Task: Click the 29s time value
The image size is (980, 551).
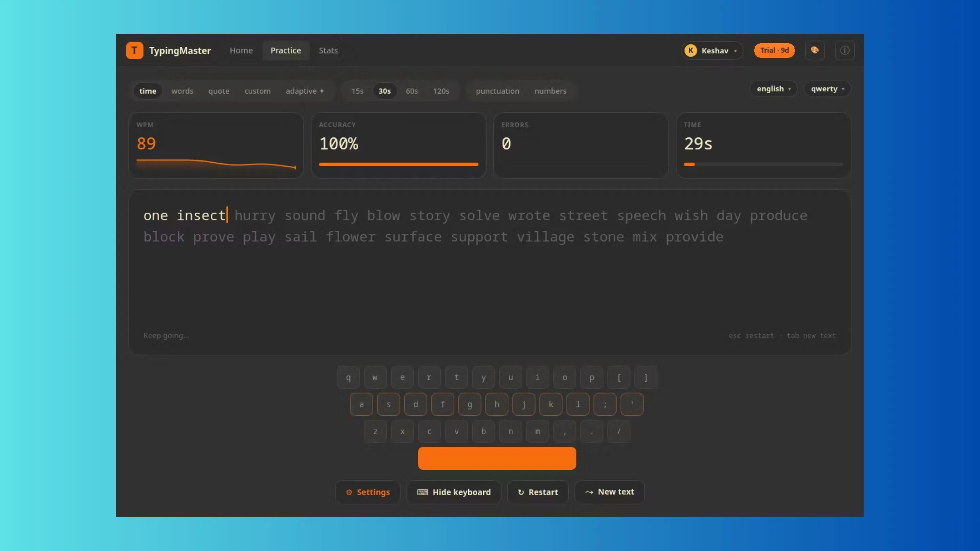Action: pos(698,144)
